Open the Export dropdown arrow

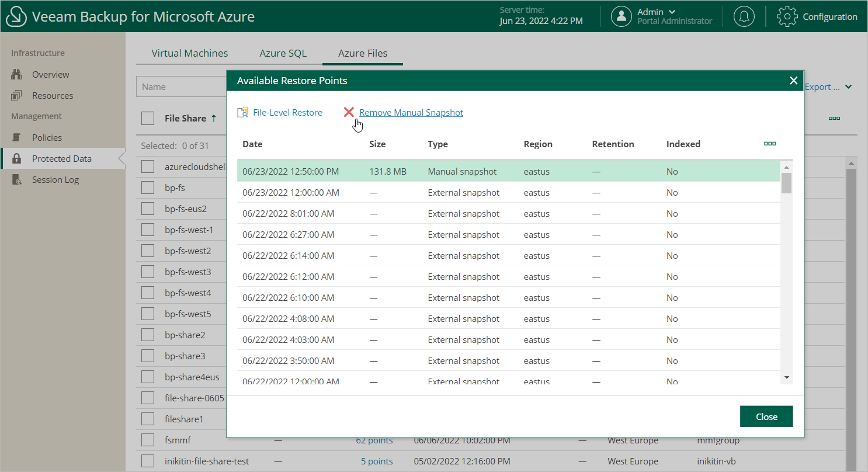point(848,87)
